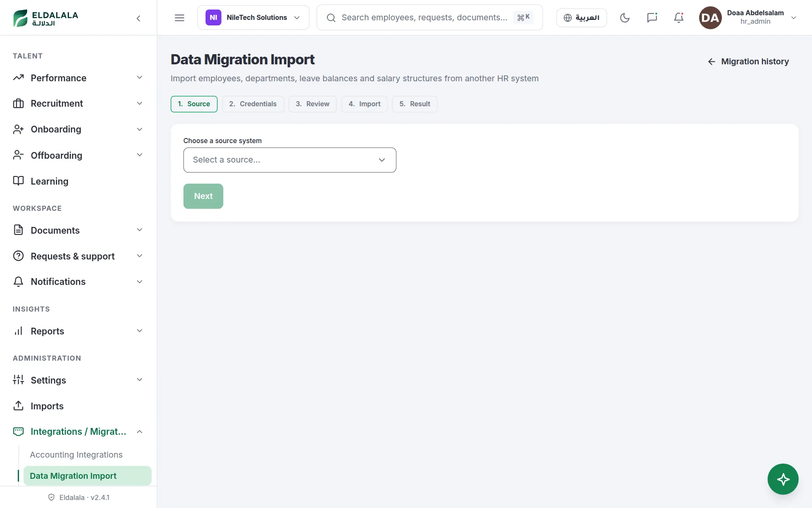Open the chat messages icon
Image resolution: width=812 pixels, height=508 pixels.
652,18
